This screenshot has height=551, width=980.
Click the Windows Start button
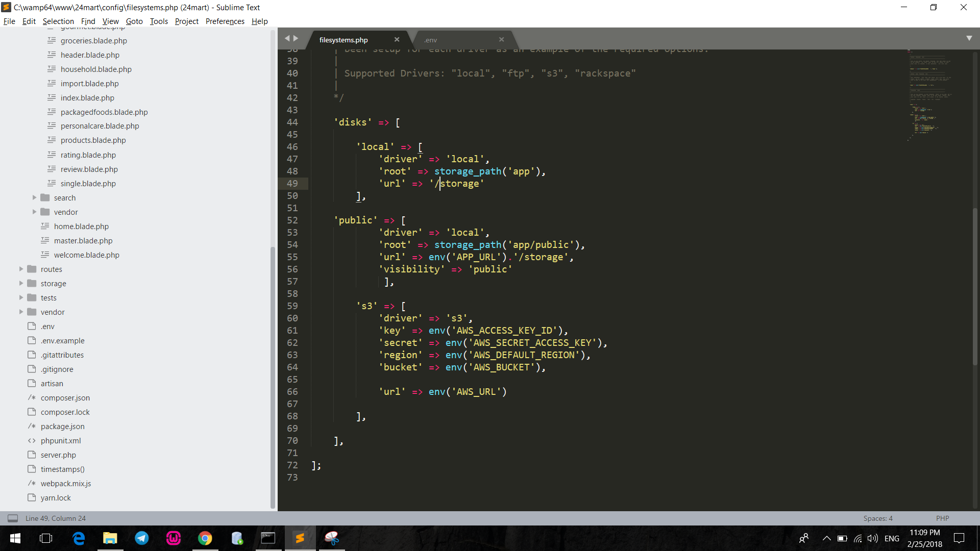[x=15, y=538]
